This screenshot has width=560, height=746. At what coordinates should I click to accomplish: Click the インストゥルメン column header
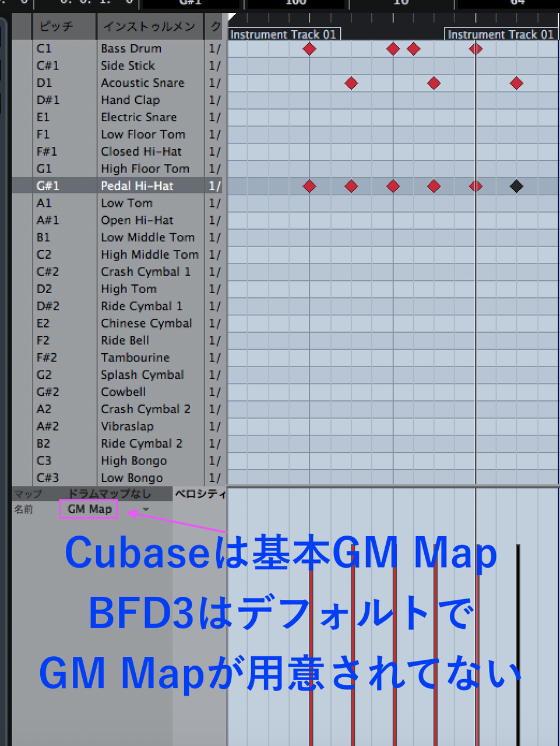pyautogui.click(x=149, y=26)
